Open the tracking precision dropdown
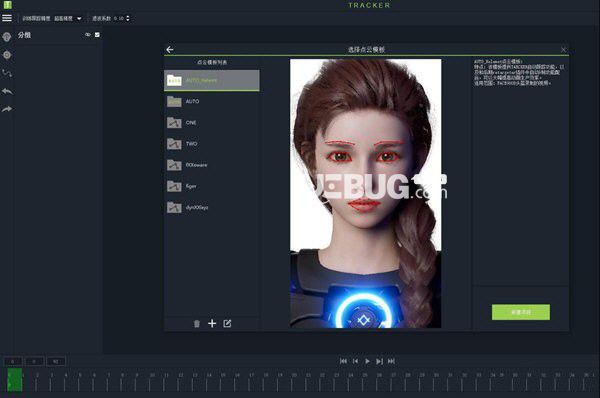The width and height of the screenshot is (600, 398). (x=68, y=18)
